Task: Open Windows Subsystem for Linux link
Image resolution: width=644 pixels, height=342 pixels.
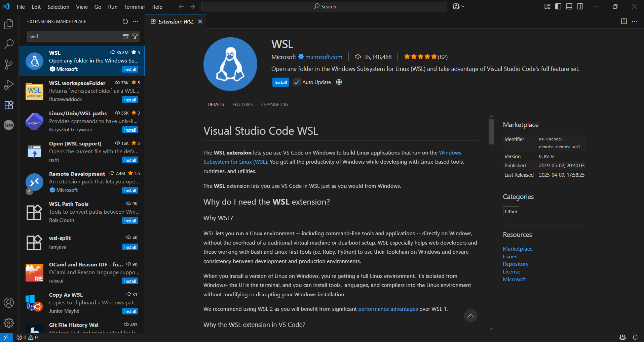Action: [x=332, y=157]
